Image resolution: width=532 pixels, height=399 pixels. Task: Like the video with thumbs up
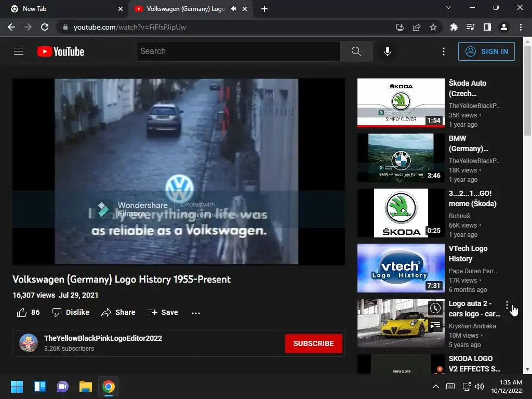tap(28, 312)
